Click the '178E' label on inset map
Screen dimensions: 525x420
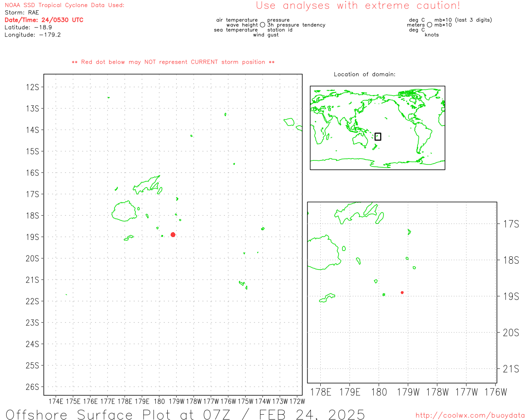pyautogui.click(x=321, y=392)
